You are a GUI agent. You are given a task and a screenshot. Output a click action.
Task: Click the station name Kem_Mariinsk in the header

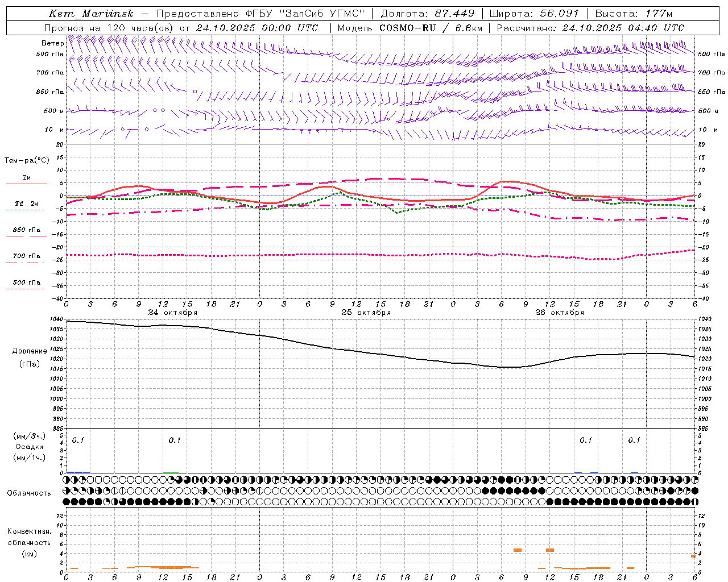click(x=91, y=14)
